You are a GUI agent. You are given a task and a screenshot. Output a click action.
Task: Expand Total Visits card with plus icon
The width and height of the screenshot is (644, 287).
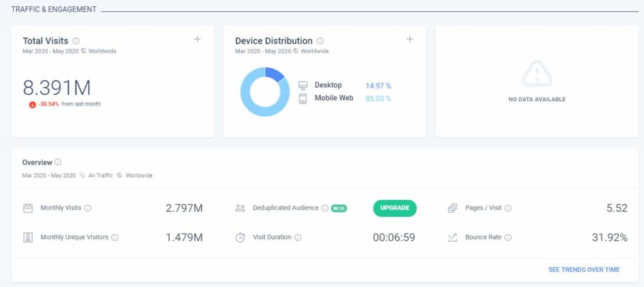(197, 39)
